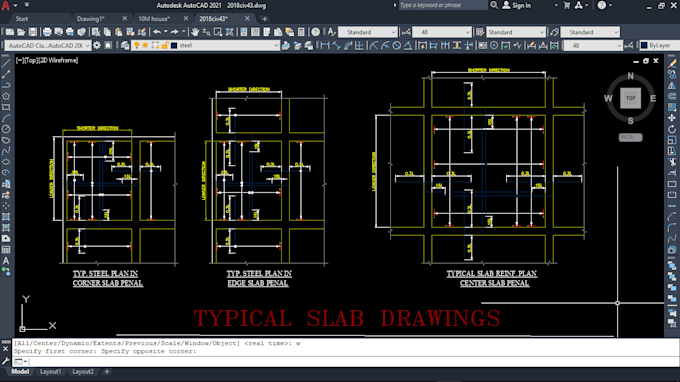Toggle steel layer freeze sun icon
Image resolution: width=680 pixels, height=382 pixels.
145,46
